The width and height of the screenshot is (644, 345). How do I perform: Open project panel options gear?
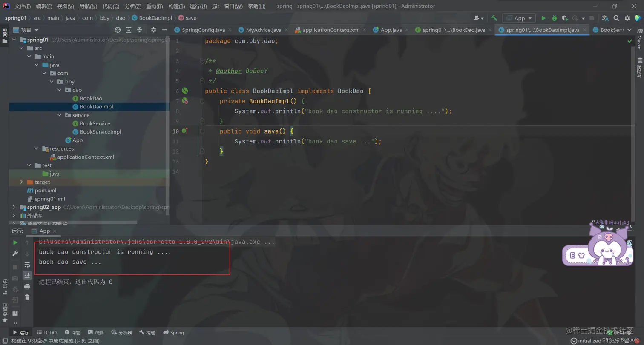[x=153, y=30]
